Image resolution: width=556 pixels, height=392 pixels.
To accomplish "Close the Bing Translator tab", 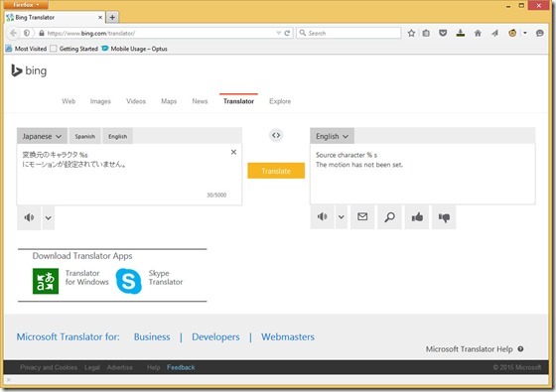I will click(100, 17).
